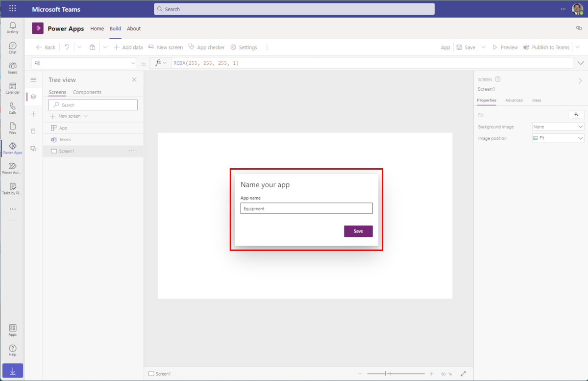This screenshot has height=381, width=588.
Task: Click the Insert plus icon in rail
Action: pos(33,114)
